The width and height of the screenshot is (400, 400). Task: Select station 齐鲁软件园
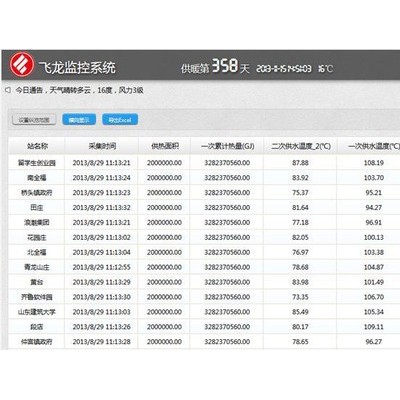pos(37,297)
